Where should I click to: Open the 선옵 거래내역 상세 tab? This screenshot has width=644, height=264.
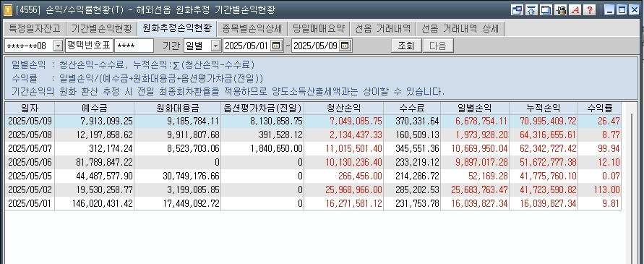tap(460, 29)
